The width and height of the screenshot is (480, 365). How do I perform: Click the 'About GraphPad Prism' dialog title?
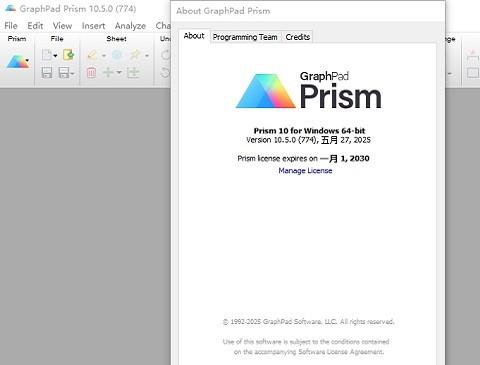(x=223, y=11)
